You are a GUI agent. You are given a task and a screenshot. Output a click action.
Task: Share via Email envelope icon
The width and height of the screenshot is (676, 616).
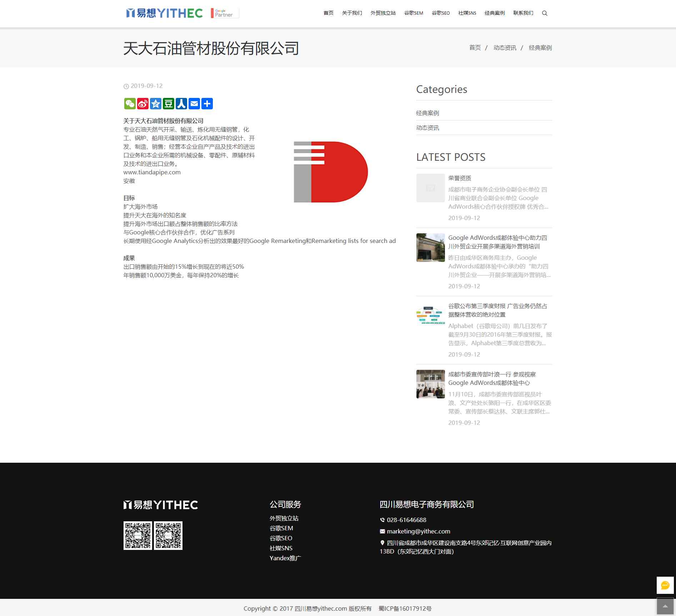[x=194, y=104]
